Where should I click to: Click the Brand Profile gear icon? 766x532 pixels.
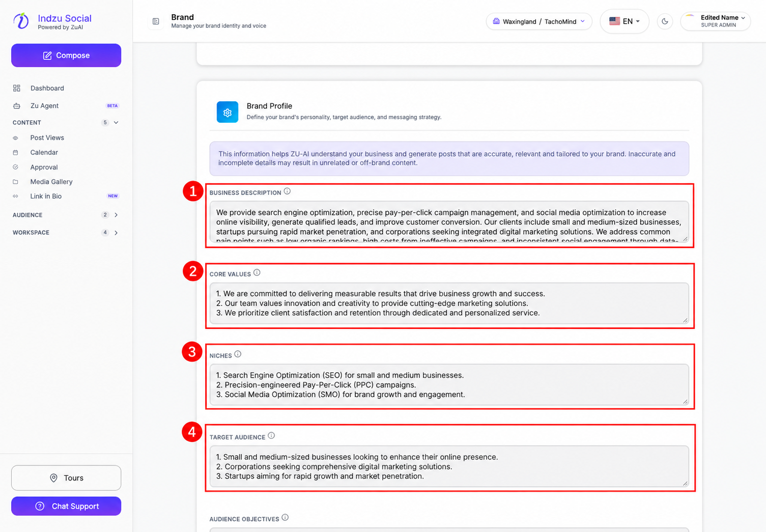228,113
